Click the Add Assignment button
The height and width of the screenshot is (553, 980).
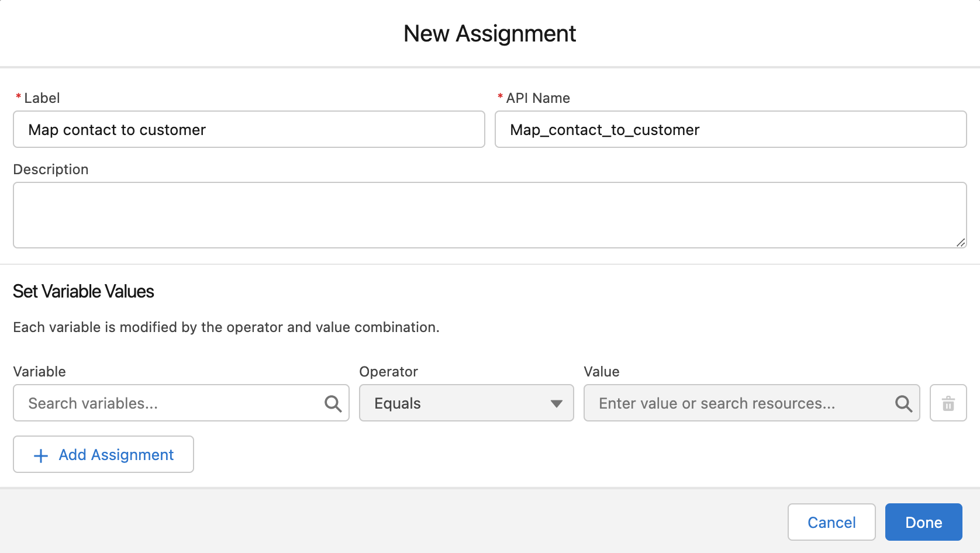tap(103, 454)
